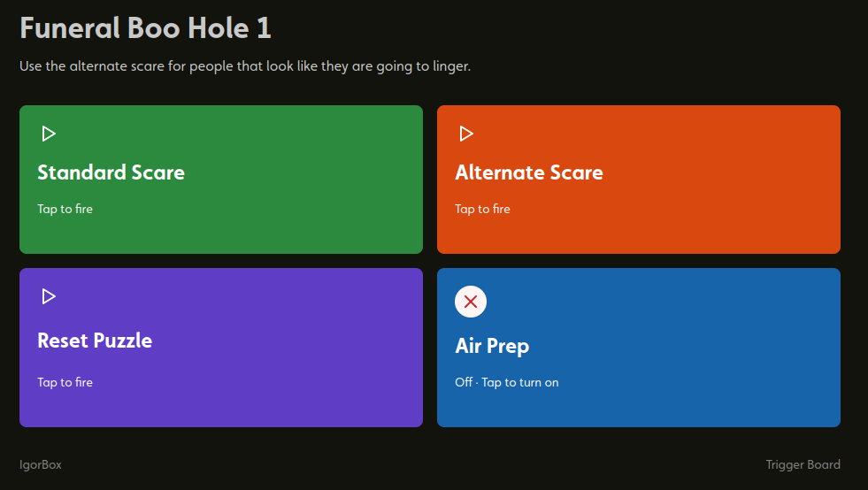The height and width of the screenshot is (490, 868).
Task: Click the 'Off · Tap to turn on' text
Action: (x=506, y=382)
